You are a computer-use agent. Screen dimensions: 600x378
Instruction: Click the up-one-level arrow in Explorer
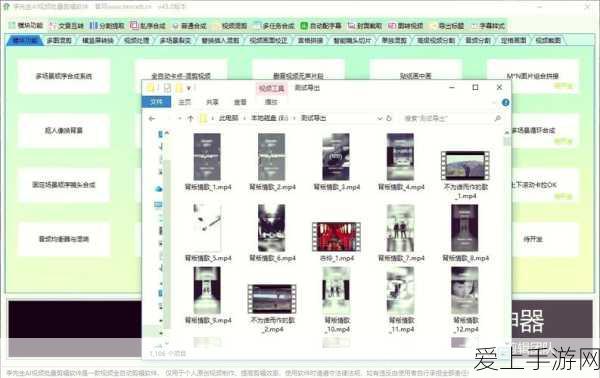(191, 119)
